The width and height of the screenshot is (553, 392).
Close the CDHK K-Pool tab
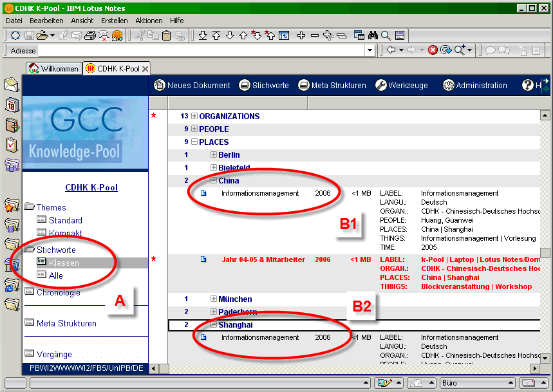click(145, 69)
